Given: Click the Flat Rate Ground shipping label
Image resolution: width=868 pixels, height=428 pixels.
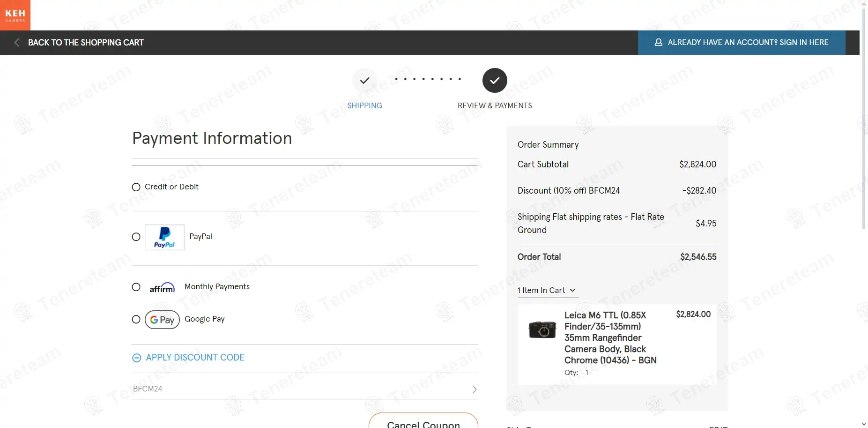Looking at the screenshot, I should click(591, 224).
